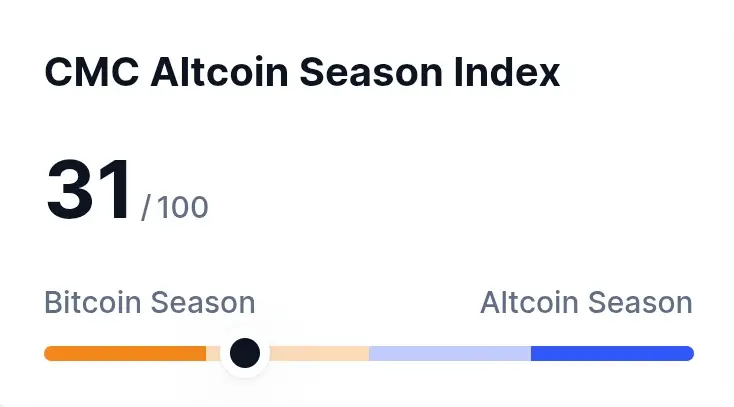This screenshot has width=734, height=407.
Task: Click the word 'Altcoin' above the blue bar
Action: click(529, 302)
